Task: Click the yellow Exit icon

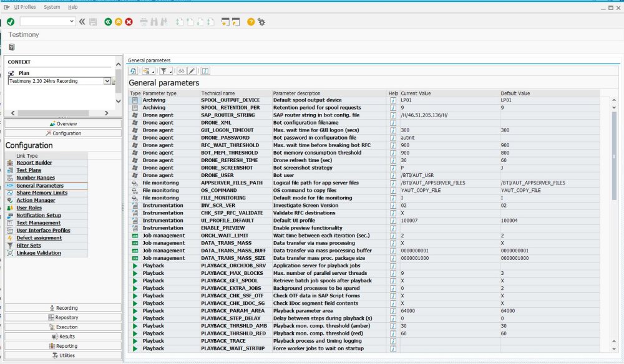Action: pos(118,22)
